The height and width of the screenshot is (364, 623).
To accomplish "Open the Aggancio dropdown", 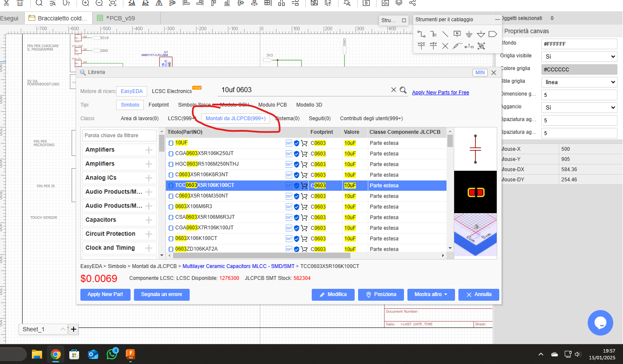I will 579,107.
